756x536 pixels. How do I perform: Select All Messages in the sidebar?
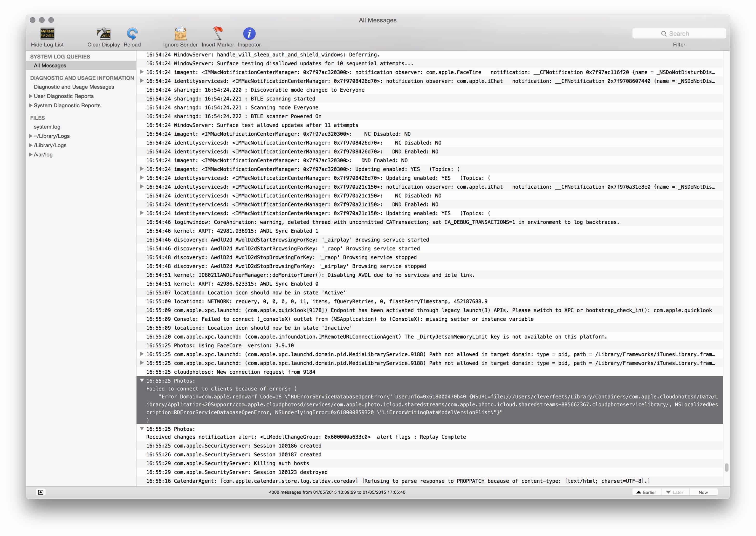coord(50,65)
